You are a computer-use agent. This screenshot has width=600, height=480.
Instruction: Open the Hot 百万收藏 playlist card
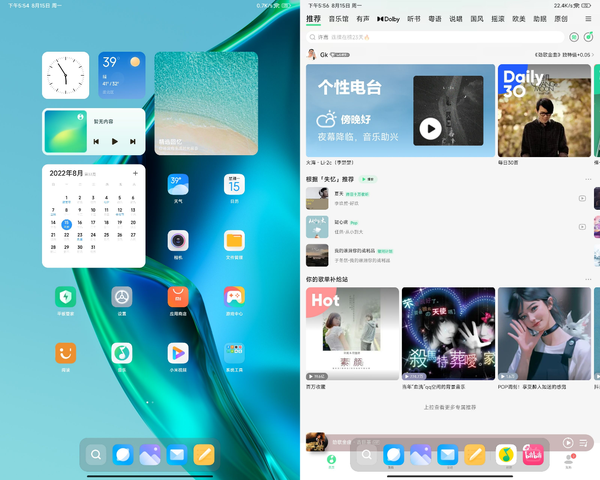pos(352,334)
